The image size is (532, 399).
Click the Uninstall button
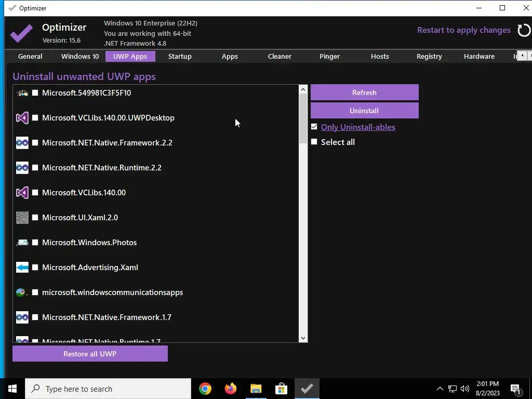pos(364,111)
